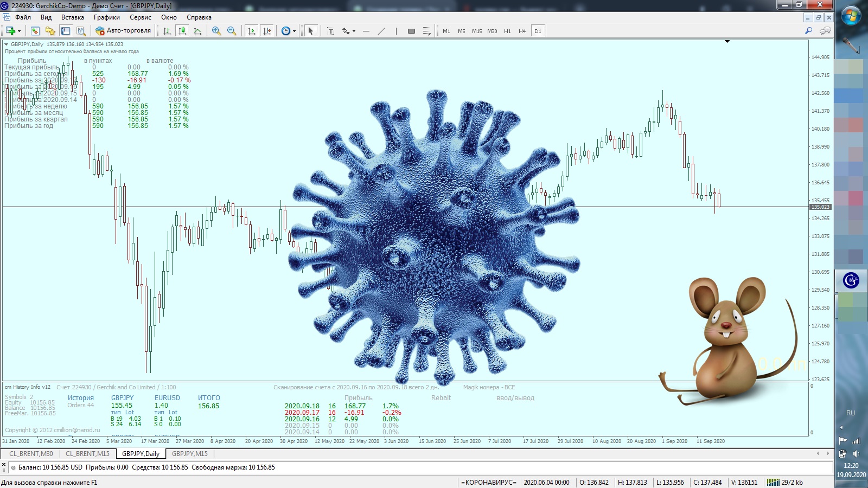
Task: Click the zoom in magnifier icon
Action: click(216, 31)
